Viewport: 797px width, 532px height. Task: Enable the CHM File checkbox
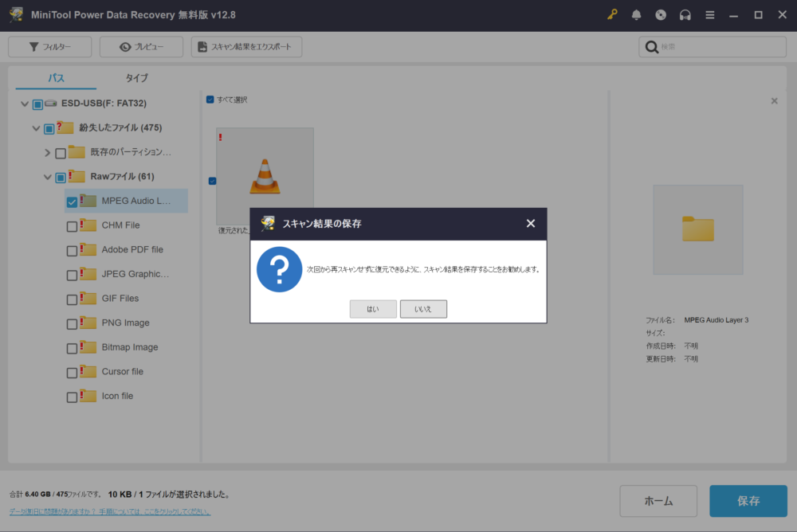[x=73, y=226]
